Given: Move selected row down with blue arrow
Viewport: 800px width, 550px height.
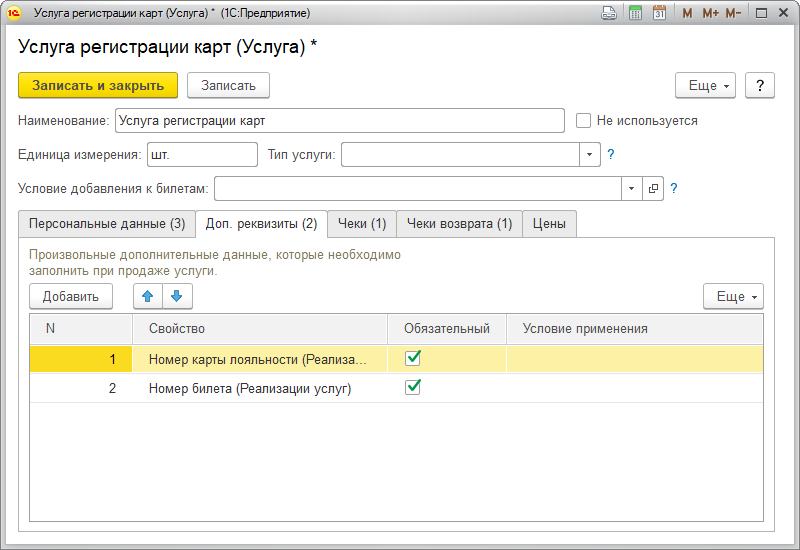Looking at the screenshot, I should (176, 296).
